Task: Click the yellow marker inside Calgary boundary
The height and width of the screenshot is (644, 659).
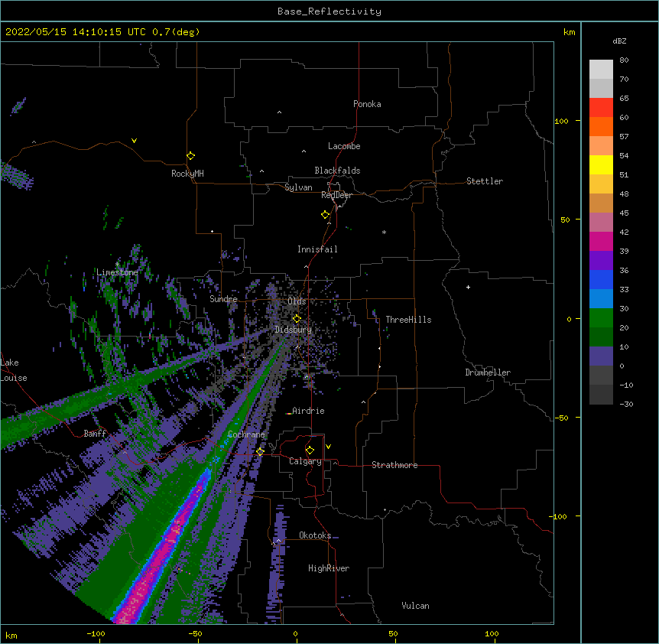Action: pyautogui.click(x=310, y=450)
